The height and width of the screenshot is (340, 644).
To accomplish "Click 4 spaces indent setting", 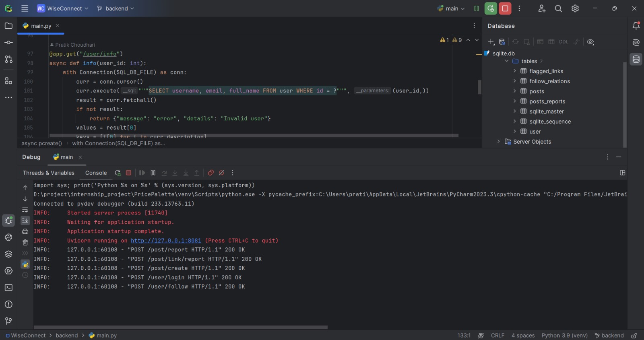I will coord(523,335).
